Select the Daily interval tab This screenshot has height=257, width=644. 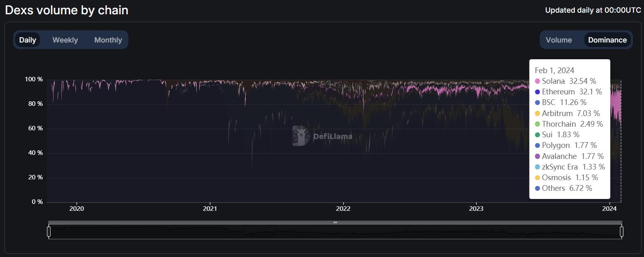[27, 40]
